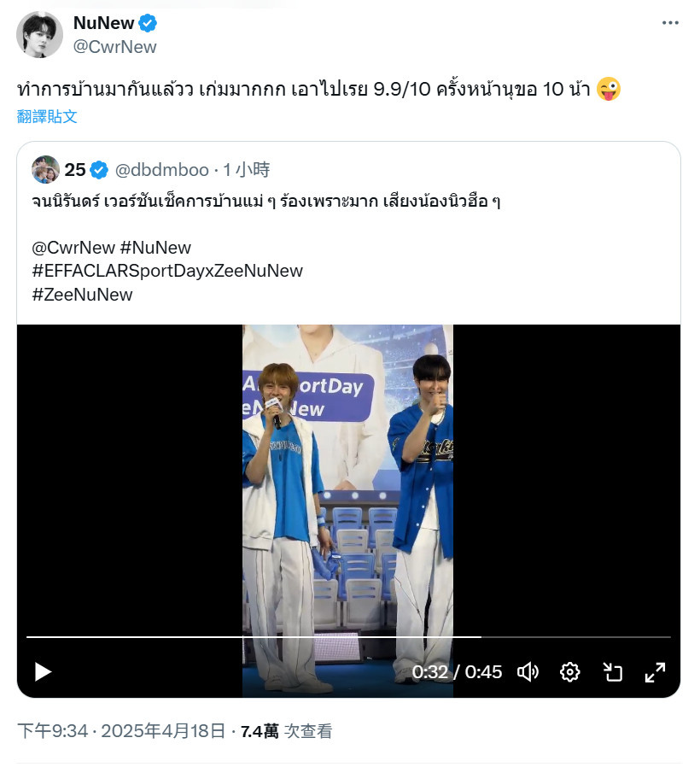Viewport: 700px width, 767px height.
Task: Mute the video with the speaker icon
Action: (528, 671)
